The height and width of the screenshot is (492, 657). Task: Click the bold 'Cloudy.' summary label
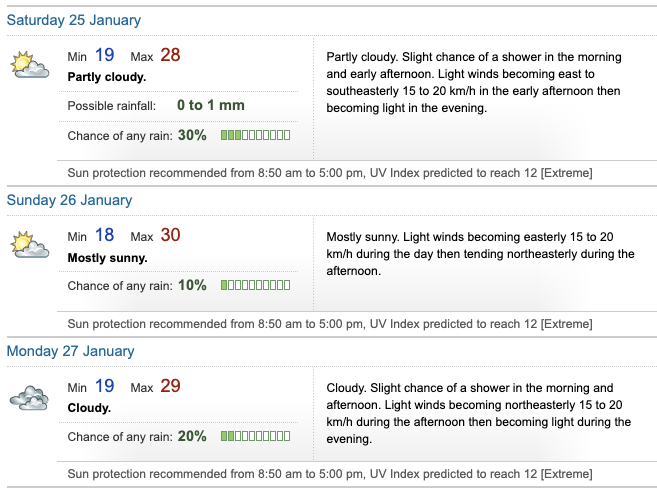[x=89, y=408]
